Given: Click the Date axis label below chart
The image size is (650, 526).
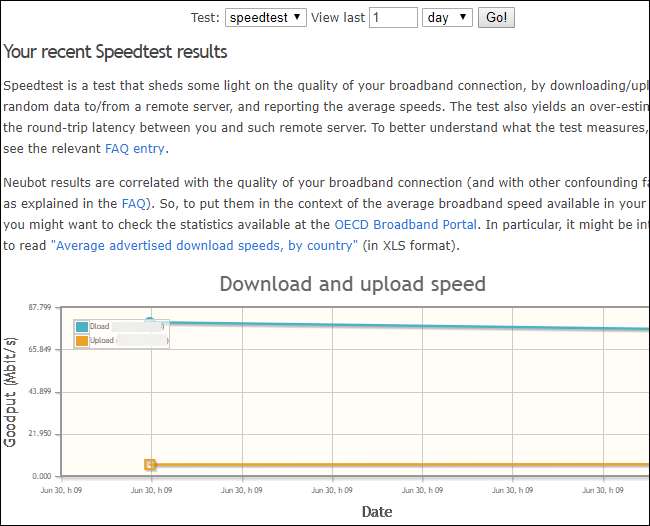Looking at the screenshot, I should pos(376,511).
